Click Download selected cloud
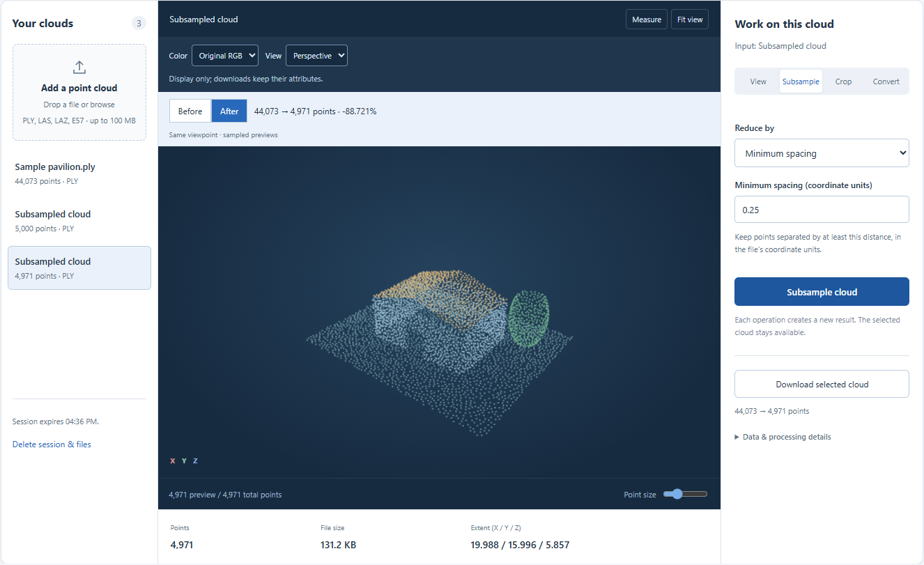The width and height of the screenshot is (924, 565). point(822,384)
